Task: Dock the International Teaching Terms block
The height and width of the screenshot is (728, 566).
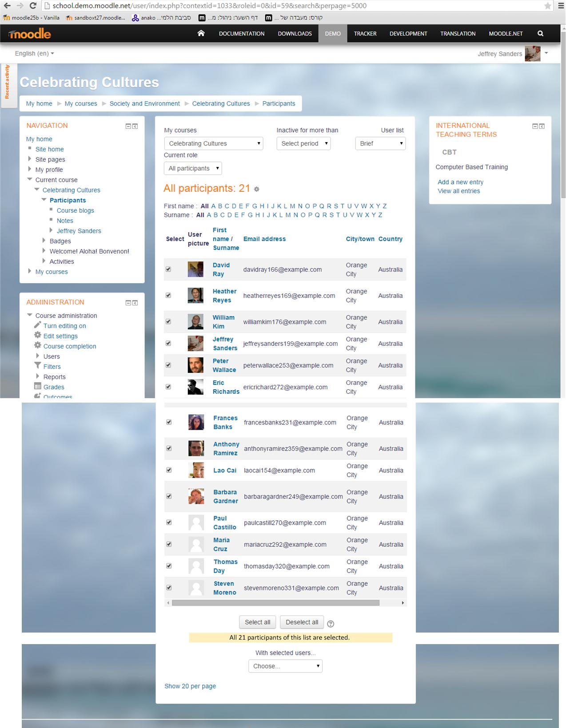Action: (x=542, y=126)
